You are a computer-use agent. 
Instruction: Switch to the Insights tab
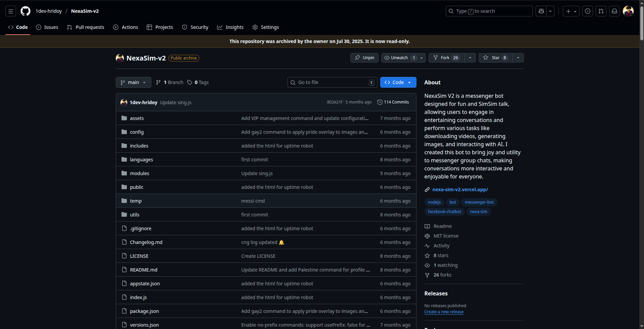[230, 27]
